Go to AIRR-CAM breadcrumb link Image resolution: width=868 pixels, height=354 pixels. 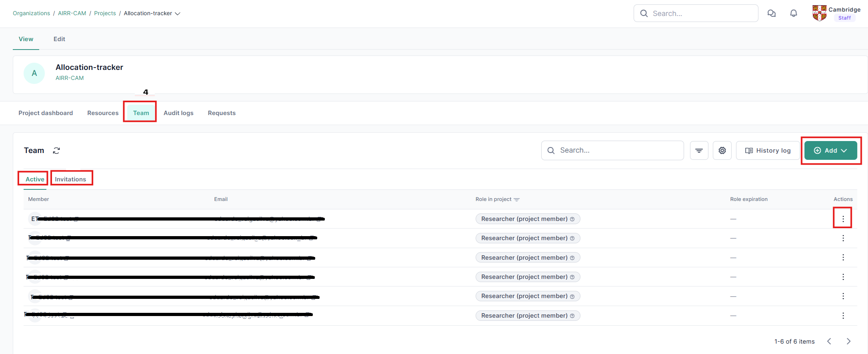[x=72, y=14]
